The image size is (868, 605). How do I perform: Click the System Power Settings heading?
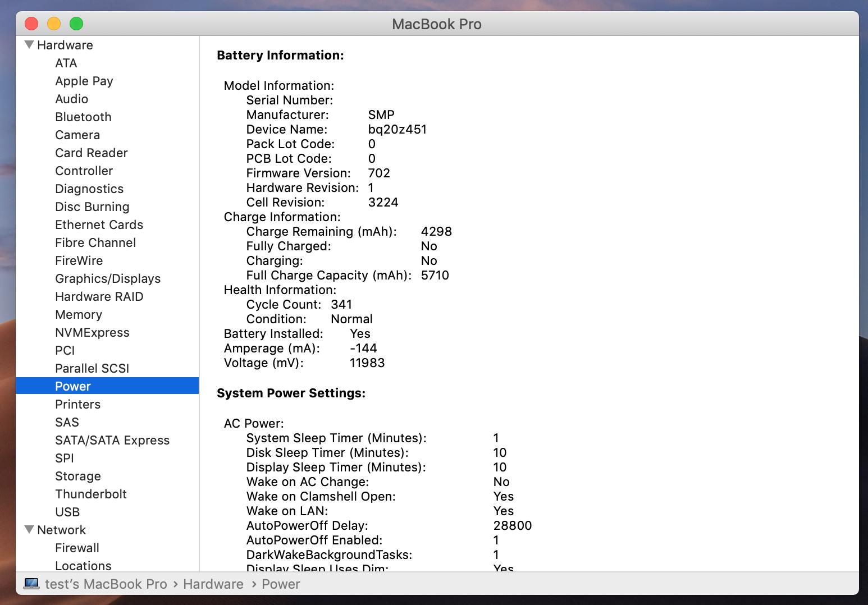tap(291, 393)
